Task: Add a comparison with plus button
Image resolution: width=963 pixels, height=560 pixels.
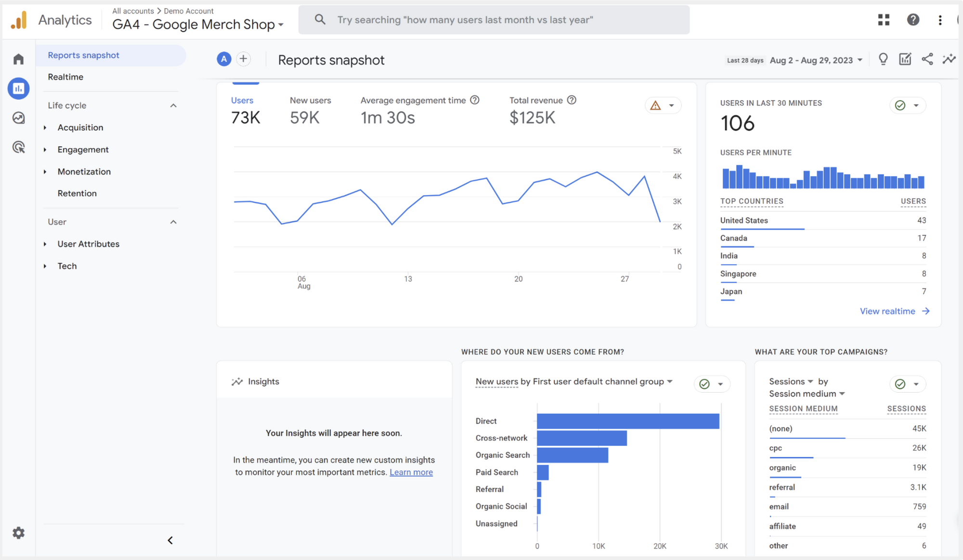Action: pyautogui.click(x=244, y=59)
